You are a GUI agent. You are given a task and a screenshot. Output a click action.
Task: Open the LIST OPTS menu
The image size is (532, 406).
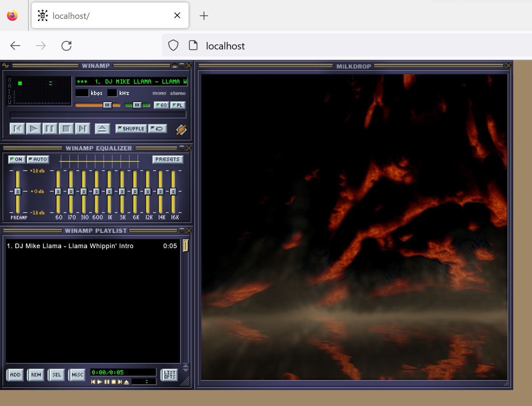(x=169, y=375)
